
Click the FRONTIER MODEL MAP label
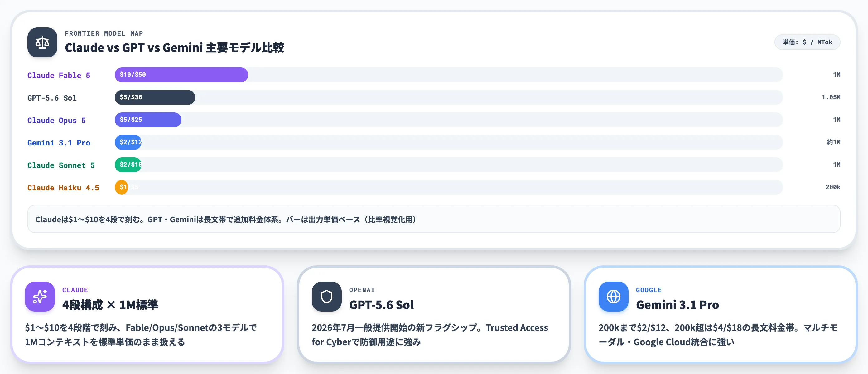[104, 33]
